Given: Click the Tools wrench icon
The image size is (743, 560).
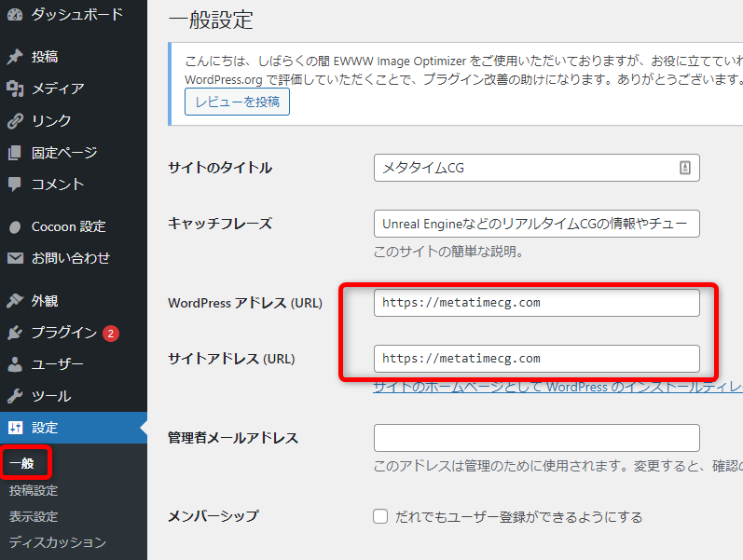Looking at the screenshot, I should (x=15, y=396).
